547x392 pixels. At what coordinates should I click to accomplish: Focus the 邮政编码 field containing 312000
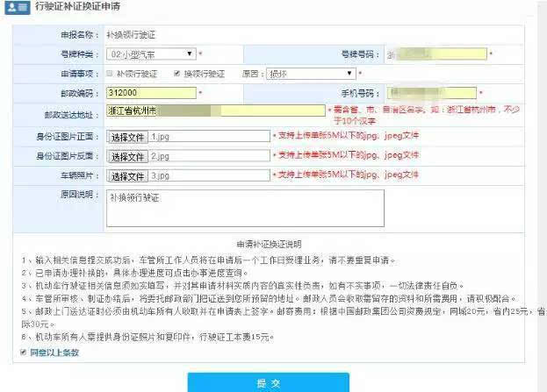click(x=150, y=92)
